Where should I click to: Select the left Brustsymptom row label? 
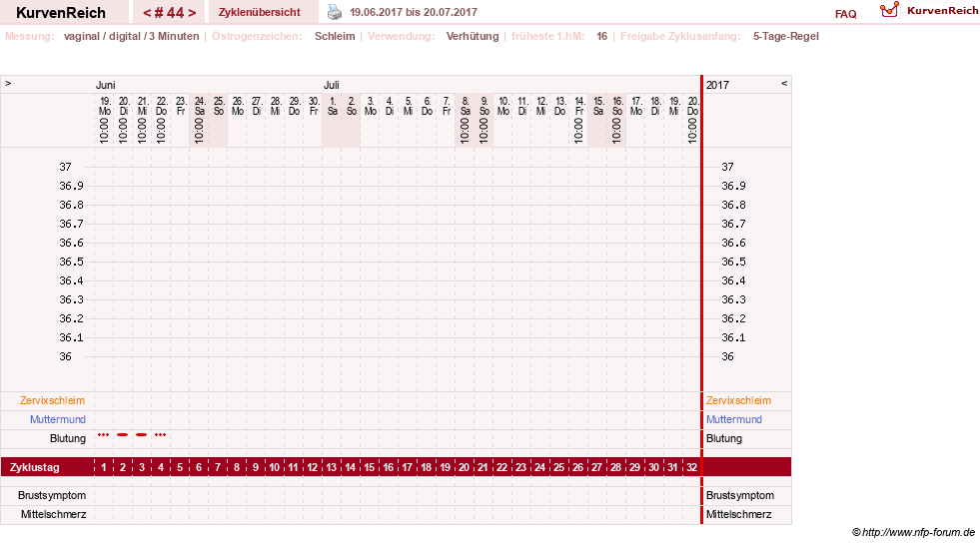click(52, 495)
